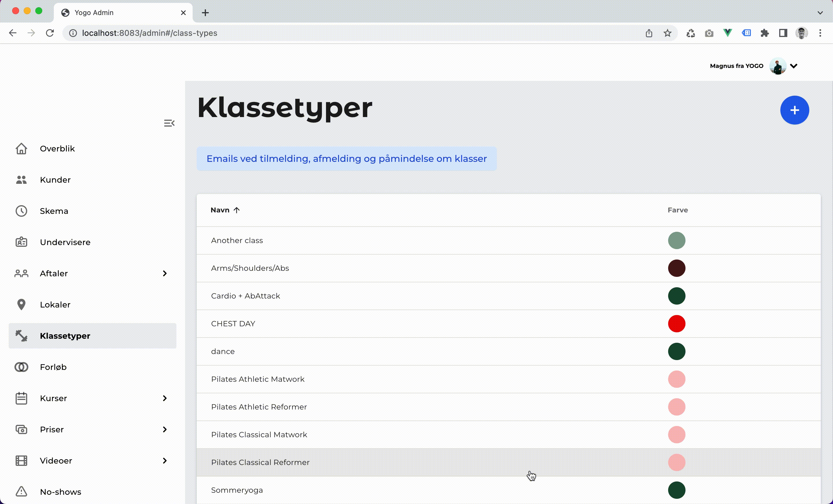The image size is (833, 504).
Task: Open Kunder via the people icon
Action: pyautogui.click(x=21, y=180)
